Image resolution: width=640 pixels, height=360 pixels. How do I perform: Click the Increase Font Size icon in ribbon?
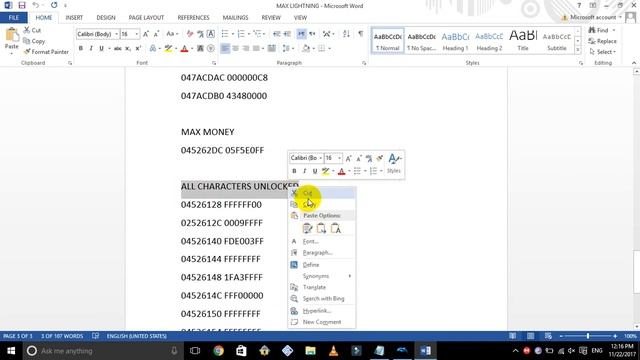pyautogui.click(x=146, y=34)
